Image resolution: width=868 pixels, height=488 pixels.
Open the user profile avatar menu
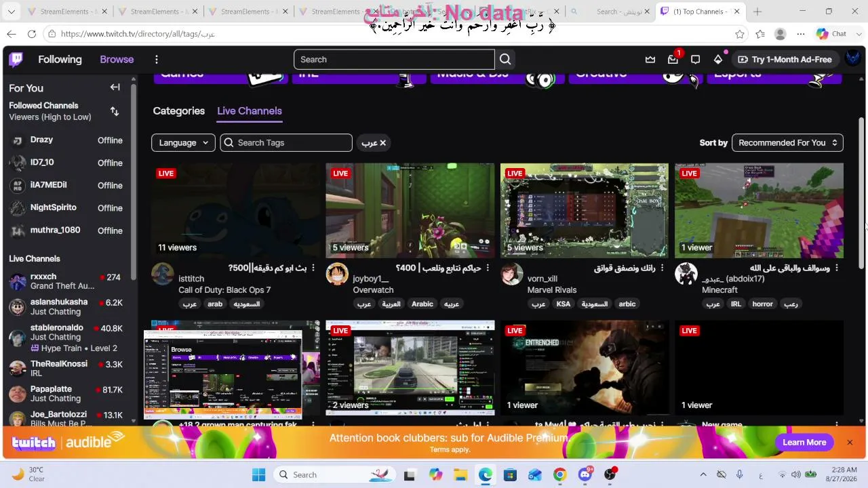pyautogui.click(x=853, y=59)
